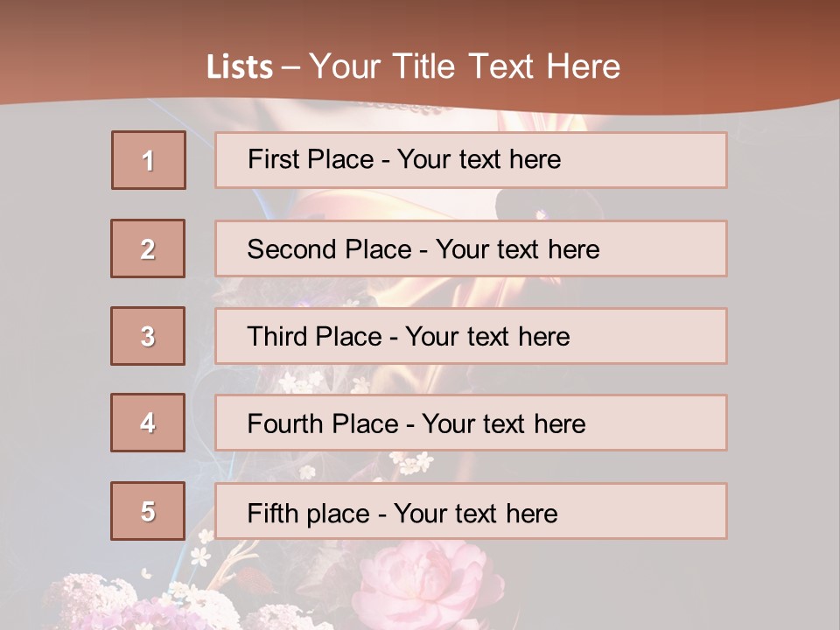Click the bold word 'Lists' in the title
The height and width of the screenshot is (630, 840).
point(240,67)
